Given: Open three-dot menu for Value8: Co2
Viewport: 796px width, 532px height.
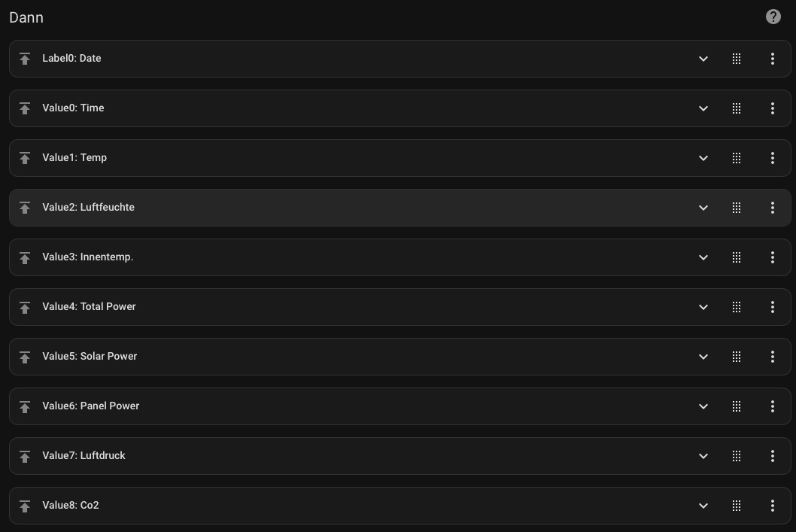Looking at the screenshot, I should click(772, 506).
